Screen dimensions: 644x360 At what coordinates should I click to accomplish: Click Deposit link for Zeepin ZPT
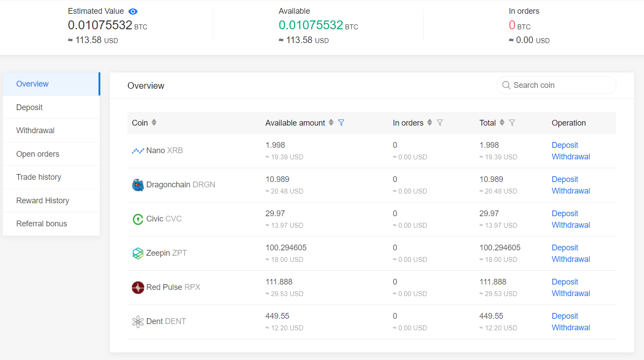point(565,248)
